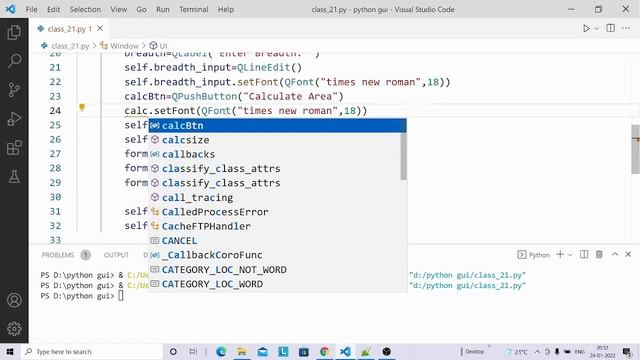The height and width of the screenshot is (360, 640).
Task: Select calcsize suggestion in autocomplete list
Action: pos(274,140)
